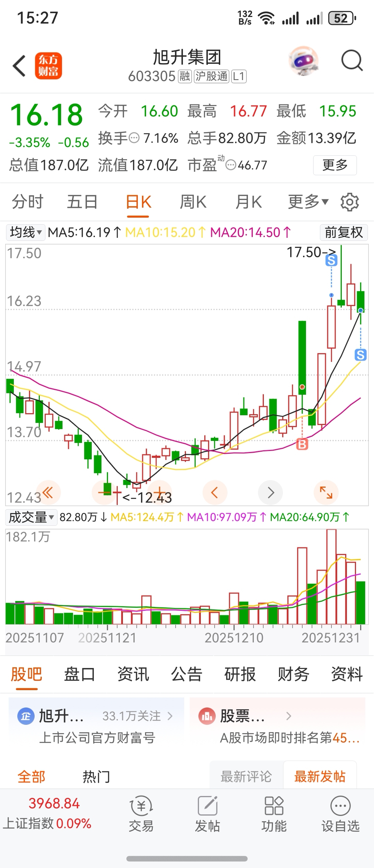Tap the 融 margin badge
Viewport: 374px width, 868px height.
pyautogui.click(x=185, y=76)
